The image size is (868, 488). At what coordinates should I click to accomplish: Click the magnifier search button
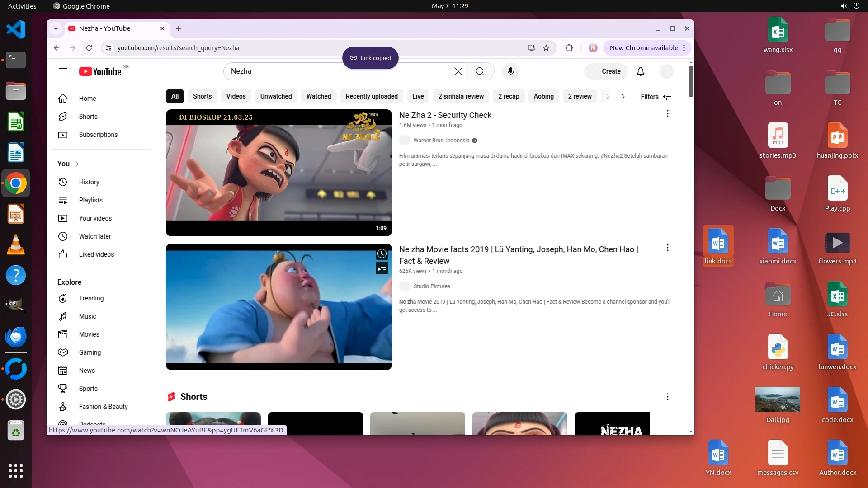point(480,71)
